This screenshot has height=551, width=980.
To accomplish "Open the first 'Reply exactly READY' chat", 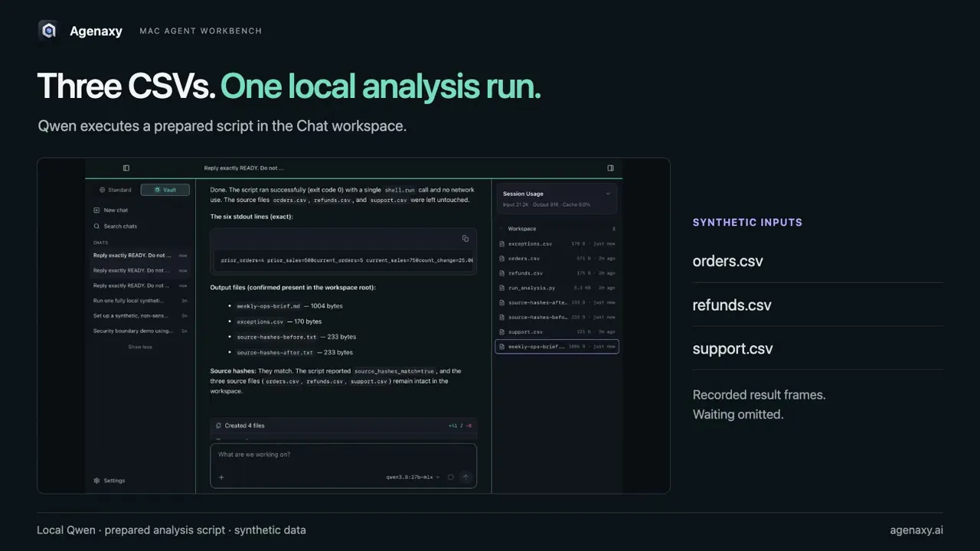I will click(140, 256).
